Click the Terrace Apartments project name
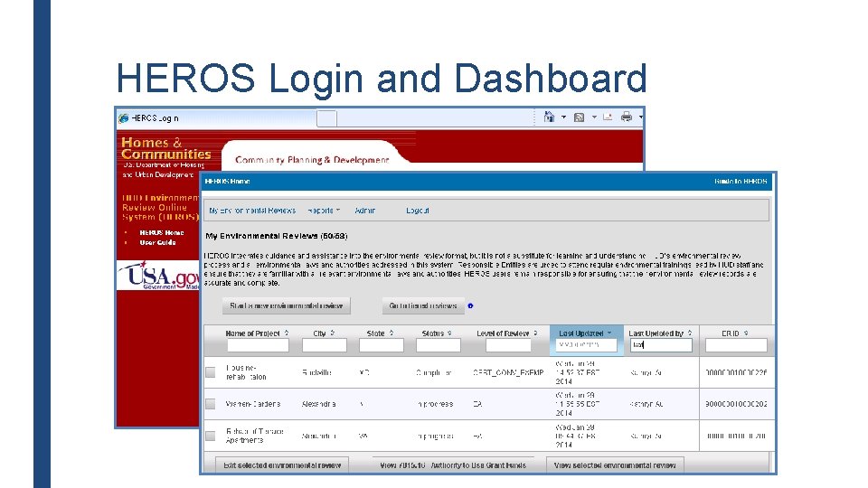 tap(255, 436)
